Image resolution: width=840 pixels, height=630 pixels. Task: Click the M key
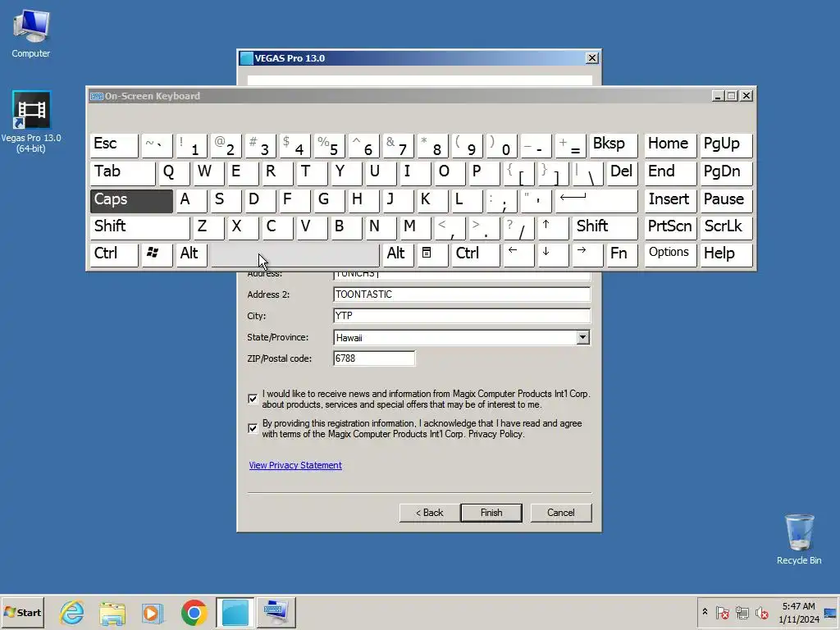point(414,228)
